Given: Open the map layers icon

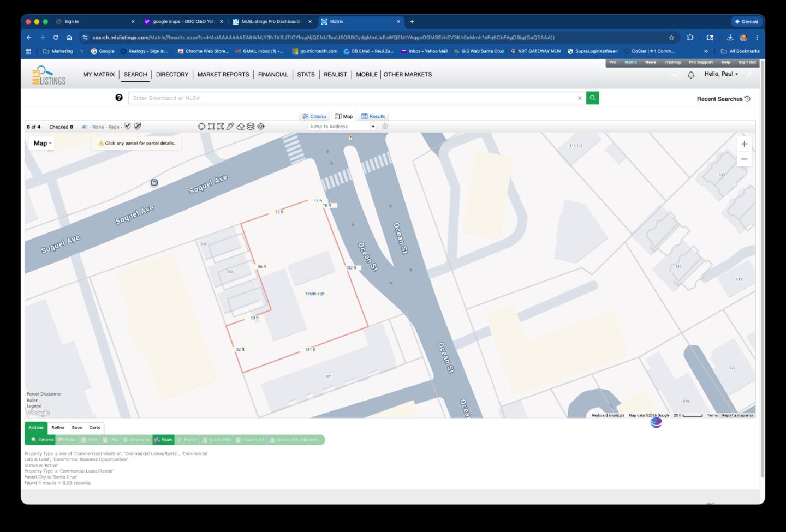Looking at the screenshot, I should (x=251, y=127).
